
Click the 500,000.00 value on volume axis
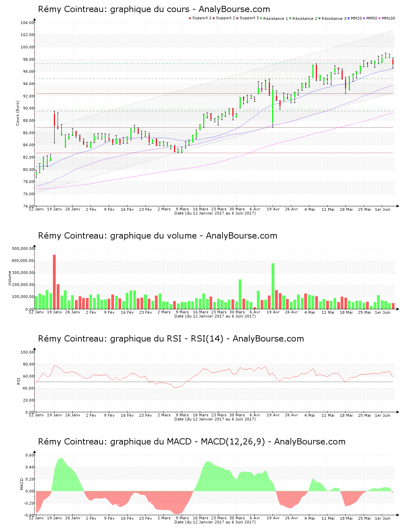click(23, 249)
